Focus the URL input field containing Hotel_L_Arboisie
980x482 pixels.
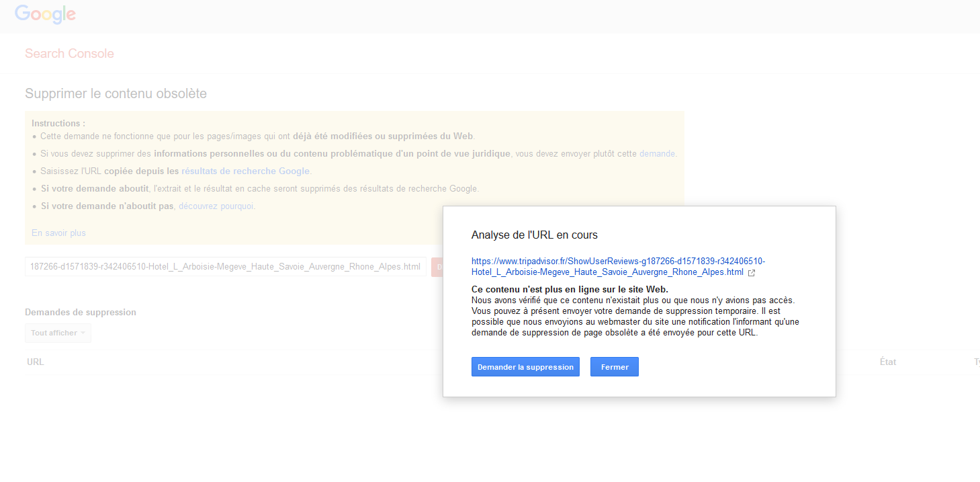226,267
